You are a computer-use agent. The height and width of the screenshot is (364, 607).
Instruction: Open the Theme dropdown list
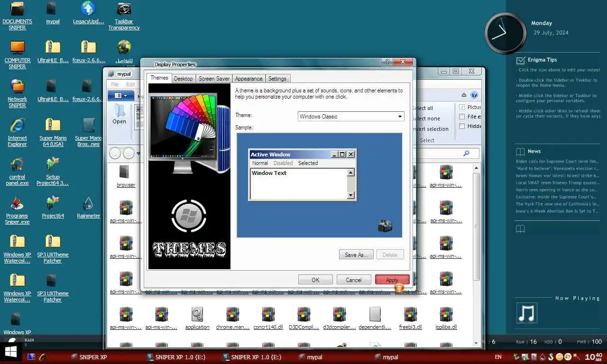click(x=400, y=116)
